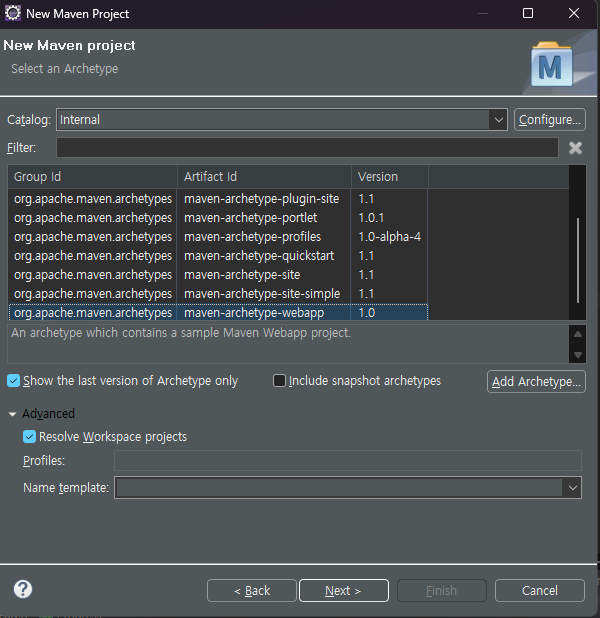The image size is (600, 618).
Task: Select the maven-archetype-portlet row
Action: coord(218,218)
